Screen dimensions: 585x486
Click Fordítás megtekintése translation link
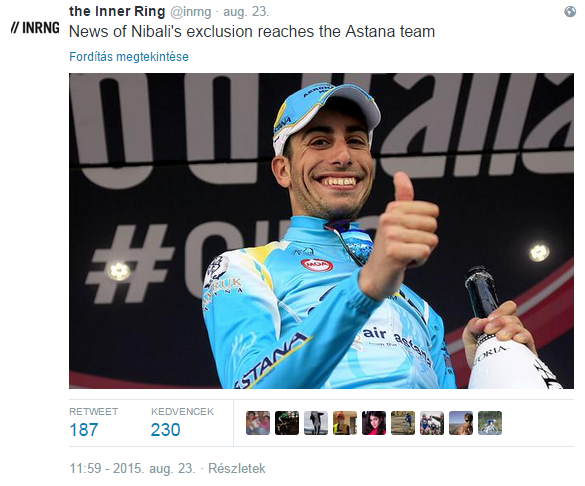[x=129, y=57]
